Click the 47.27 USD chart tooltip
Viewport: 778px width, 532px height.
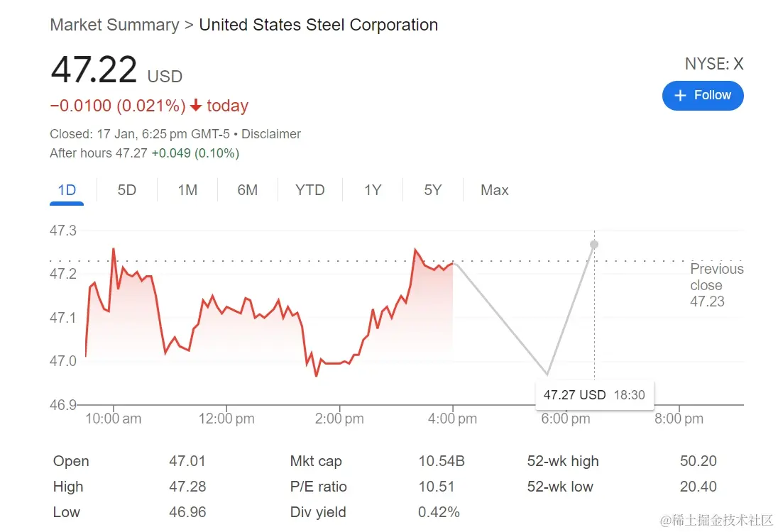[594, 395]
